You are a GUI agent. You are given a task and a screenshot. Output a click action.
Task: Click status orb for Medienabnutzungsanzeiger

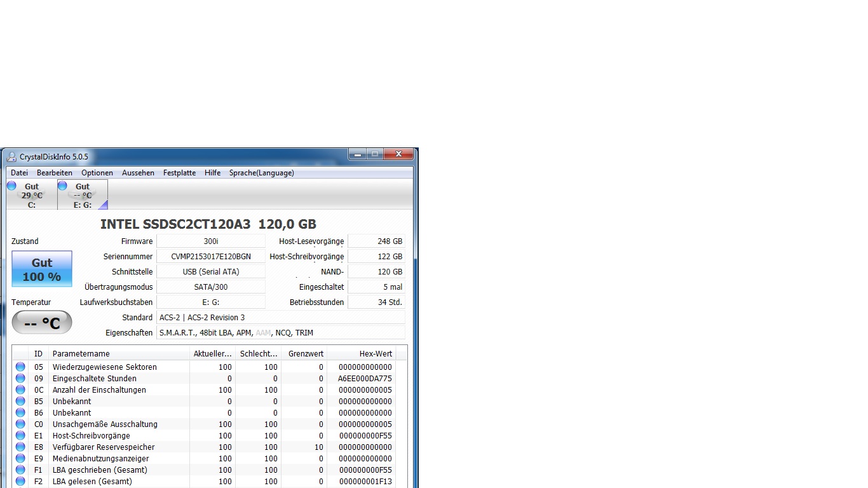pos(20,458)
